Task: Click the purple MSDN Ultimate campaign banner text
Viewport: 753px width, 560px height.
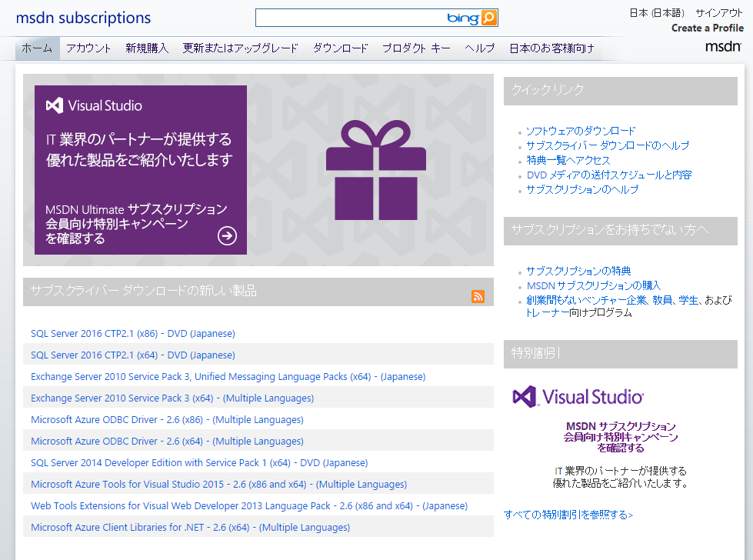Action: click(x=136, y=224)
